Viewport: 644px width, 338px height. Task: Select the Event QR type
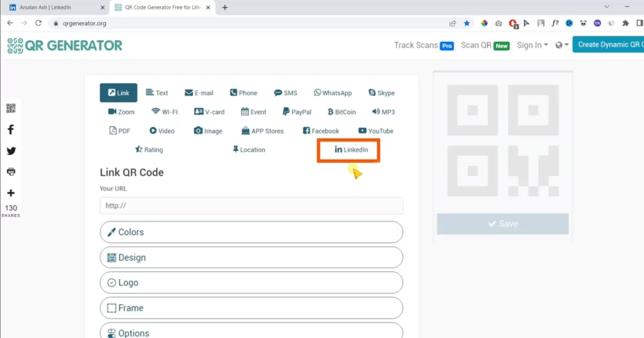(253, 112)
